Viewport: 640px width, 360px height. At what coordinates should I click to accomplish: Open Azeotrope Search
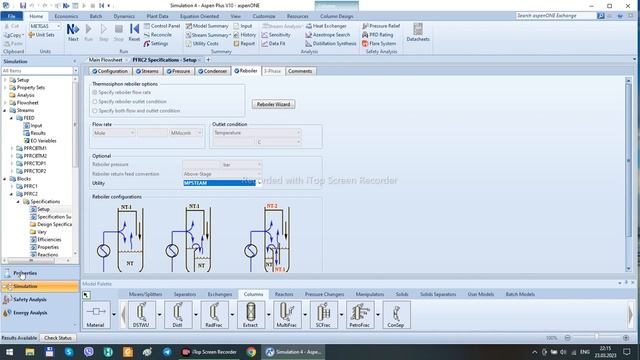(328, 35)
